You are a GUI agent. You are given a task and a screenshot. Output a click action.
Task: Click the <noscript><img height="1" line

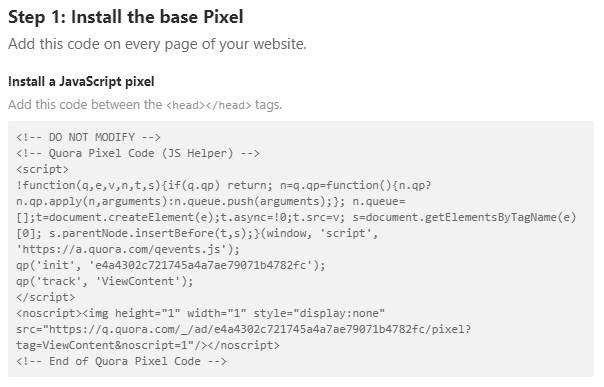[200, 313]
